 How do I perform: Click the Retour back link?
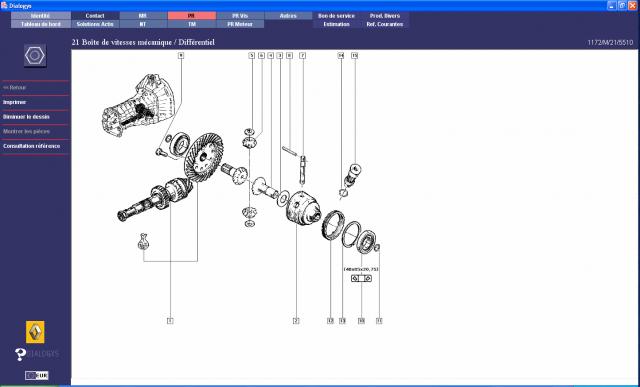[14, 88]
